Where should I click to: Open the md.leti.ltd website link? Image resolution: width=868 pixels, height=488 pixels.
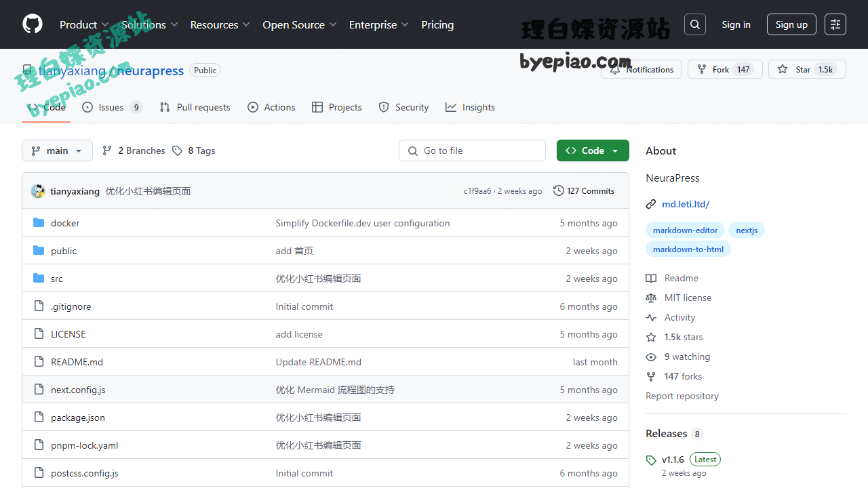686,204
